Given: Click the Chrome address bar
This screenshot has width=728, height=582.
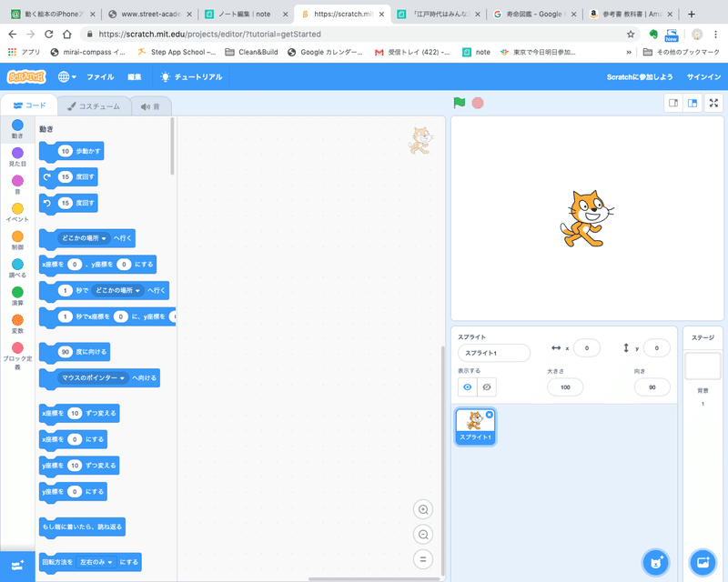Looking at the screenshot, I should coord(358,34).
